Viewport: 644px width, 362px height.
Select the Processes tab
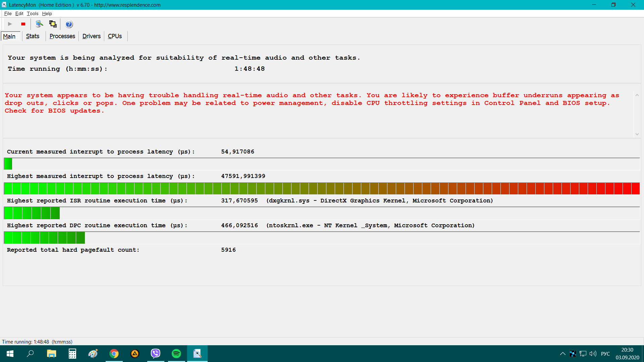click(x=62, y=36)
